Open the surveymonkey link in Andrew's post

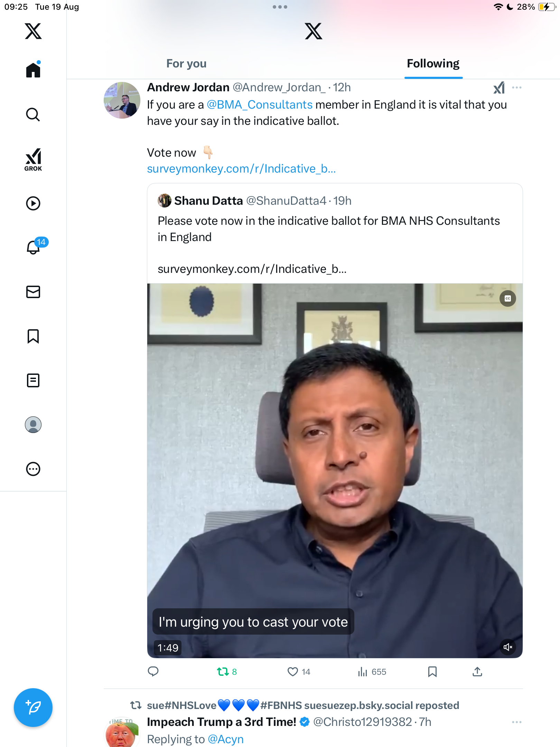click(241, 169)
